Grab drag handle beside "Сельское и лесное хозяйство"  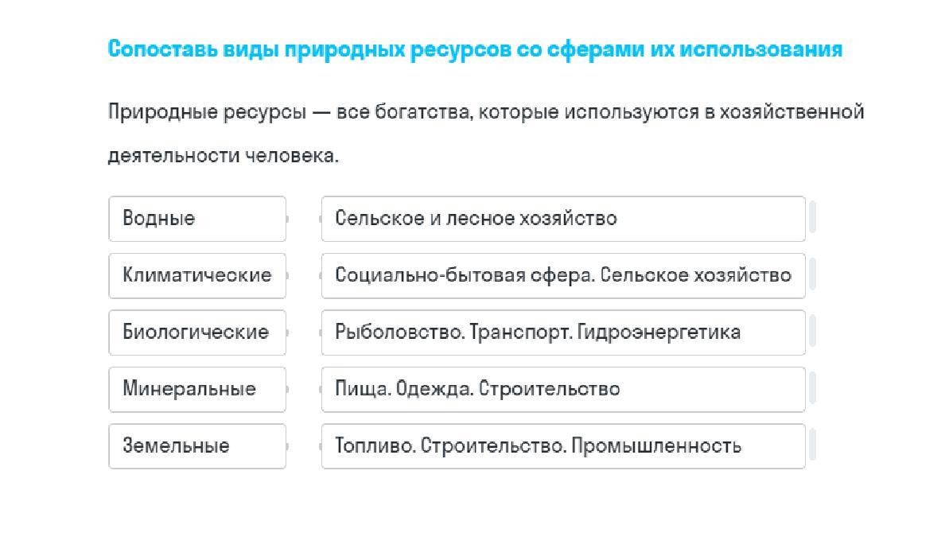(x=812, y=219)
